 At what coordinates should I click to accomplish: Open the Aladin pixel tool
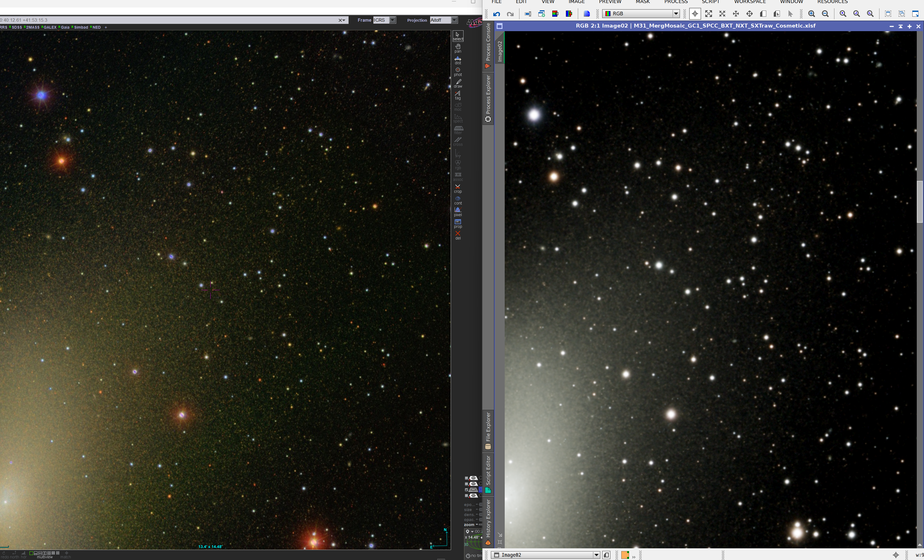(x=458, y=212)
